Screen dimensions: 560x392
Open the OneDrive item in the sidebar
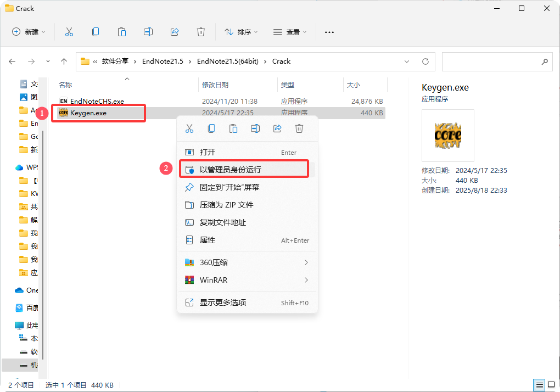27,290
